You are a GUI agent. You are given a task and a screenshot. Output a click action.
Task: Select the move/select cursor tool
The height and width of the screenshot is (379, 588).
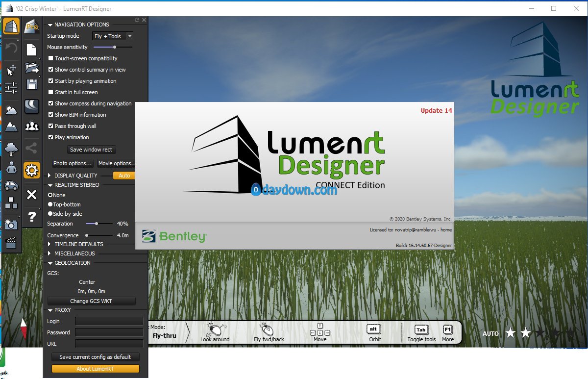[11, 70]
